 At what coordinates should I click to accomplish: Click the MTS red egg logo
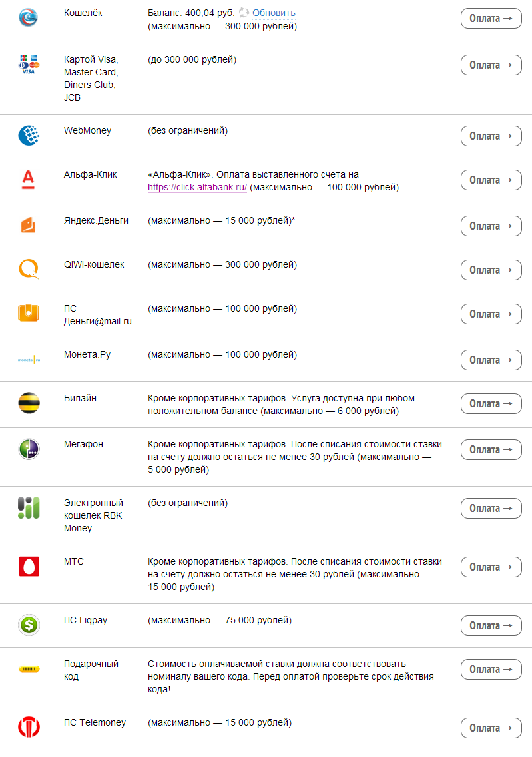(x=29, y=567)
